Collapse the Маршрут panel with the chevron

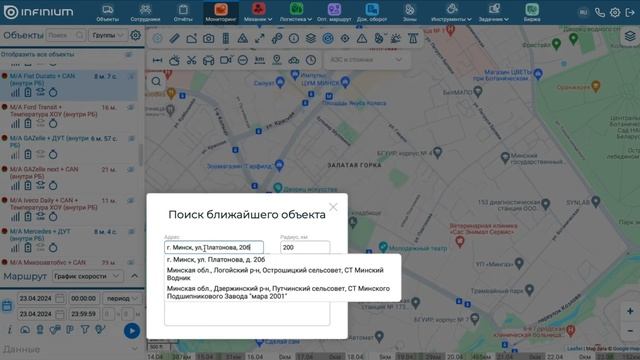(134, 276)
